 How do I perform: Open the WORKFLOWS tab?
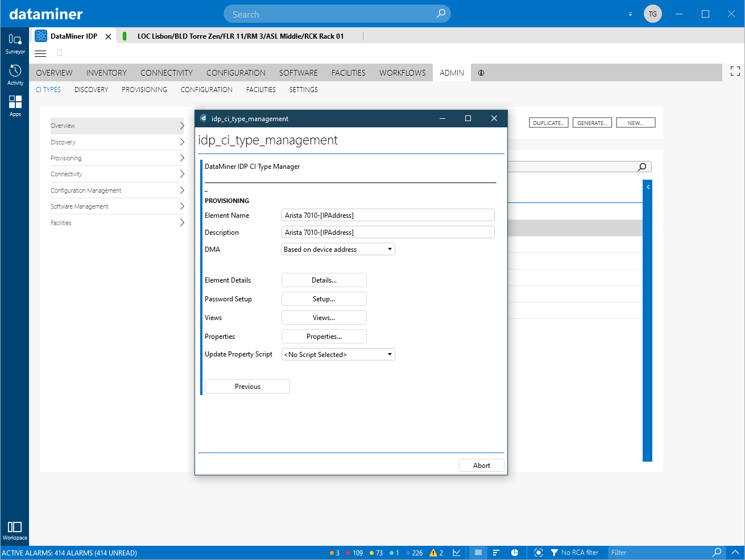pyautogui.click(x=403, y=73)
